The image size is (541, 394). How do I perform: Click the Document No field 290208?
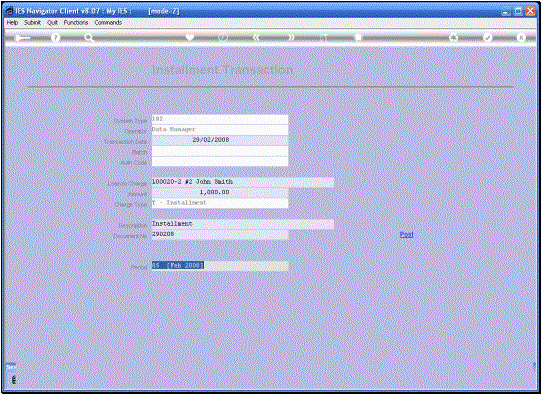point(220,234)
